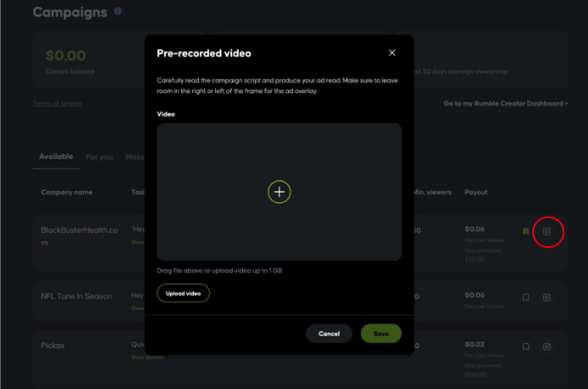Switch to the For you tab
Screen dimensions: 588x389
point(99,157)
